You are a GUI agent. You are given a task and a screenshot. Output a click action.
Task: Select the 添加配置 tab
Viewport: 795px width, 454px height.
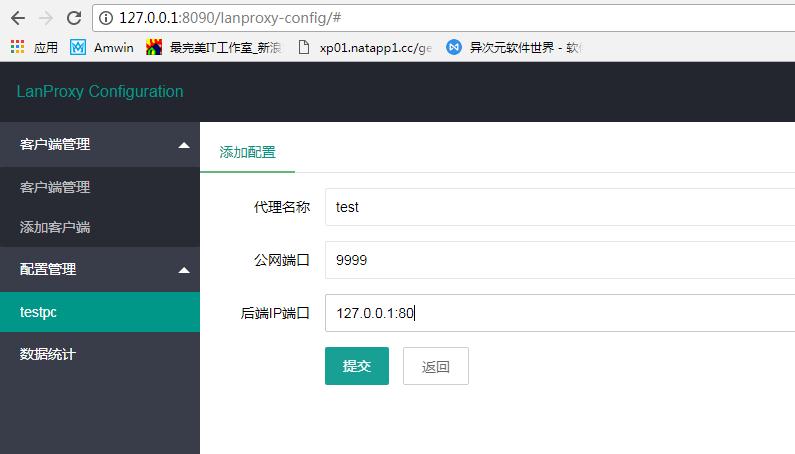247,152
